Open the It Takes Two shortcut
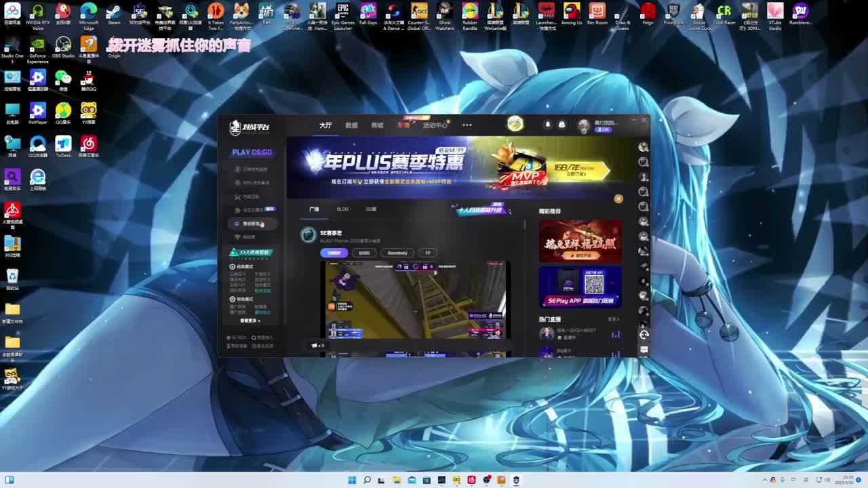 (216, 16)
